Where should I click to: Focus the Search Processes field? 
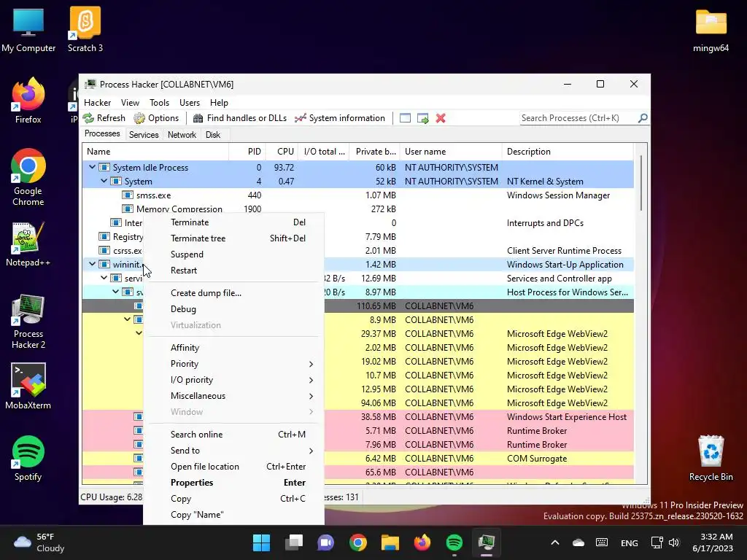pyautogui.click(x=578, y=118)
